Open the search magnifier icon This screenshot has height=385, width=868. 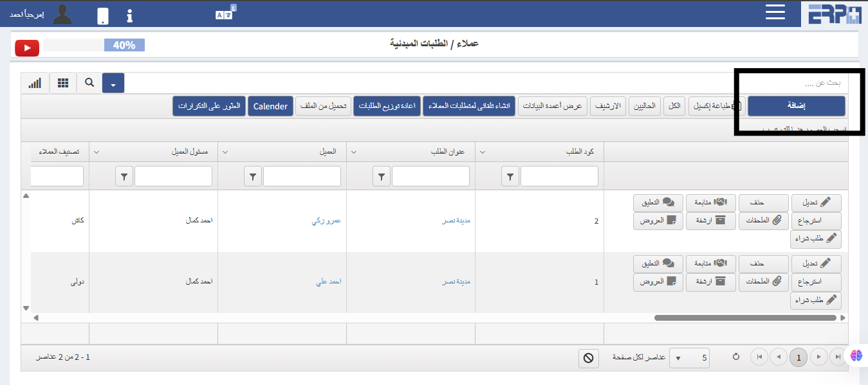coord(89,82)
